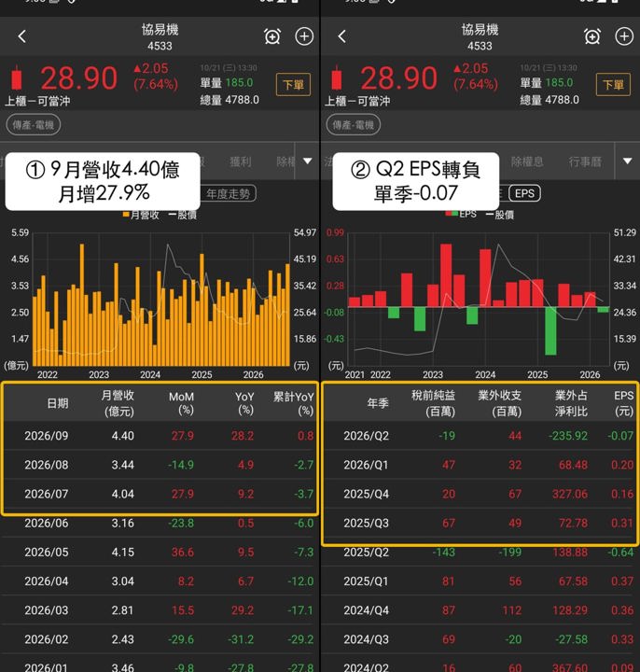Tap the back arrow on left panel
This screenshot has width=640, height=672.
22,36
